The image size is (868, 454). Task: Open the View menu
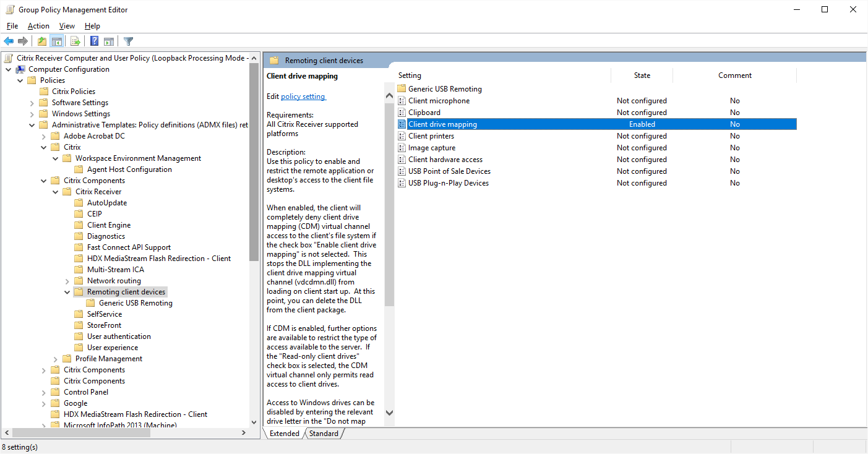(67, 26)
